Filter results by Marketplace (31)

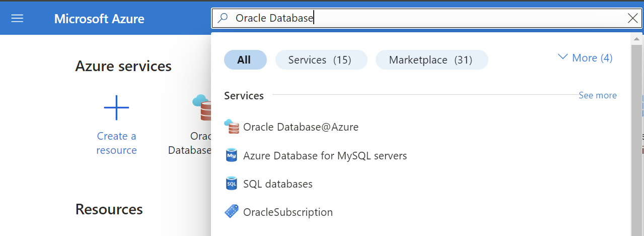coord(432,60)
